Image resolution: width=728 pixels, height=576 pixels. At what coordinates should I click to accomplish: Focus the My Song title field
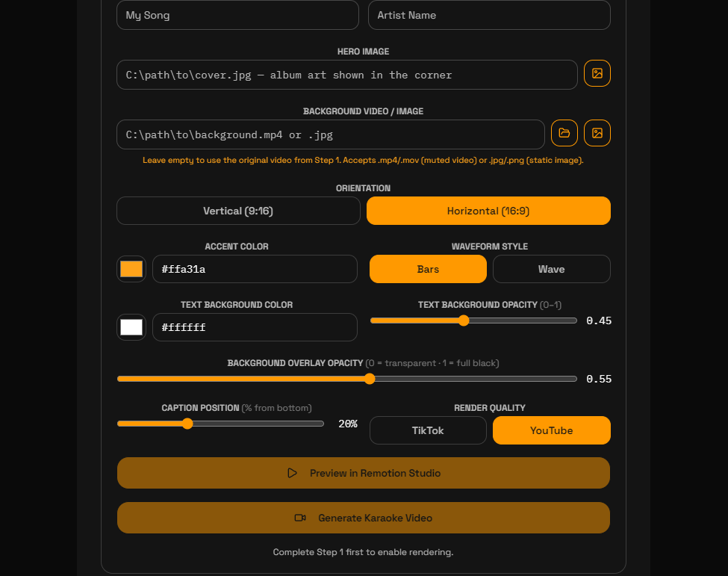237,15
